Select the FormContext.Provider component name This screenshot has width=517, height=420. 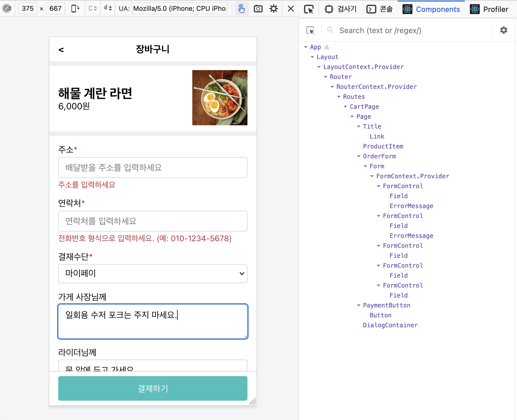click(413, 176)
